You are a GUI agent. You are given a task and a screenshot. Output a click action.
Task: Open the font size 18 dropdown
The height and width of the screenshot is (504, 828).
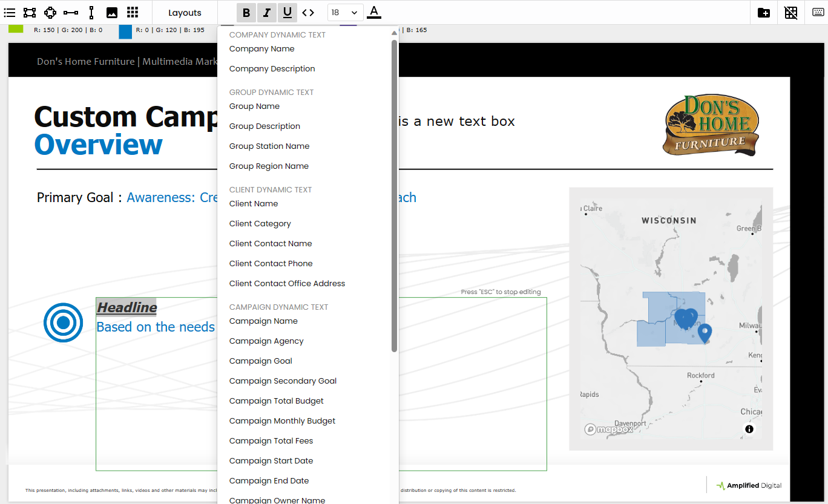[x=345, y=13]
